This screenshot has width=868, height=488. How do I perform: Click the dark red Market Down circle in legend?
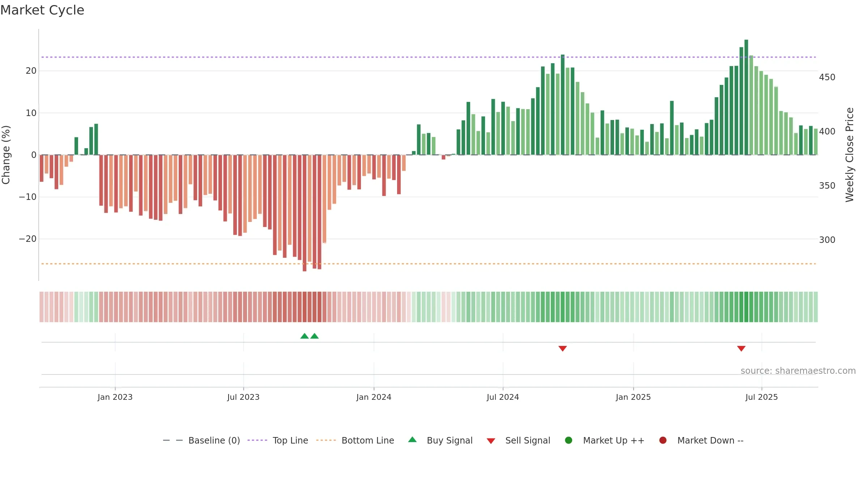point(663,440)
